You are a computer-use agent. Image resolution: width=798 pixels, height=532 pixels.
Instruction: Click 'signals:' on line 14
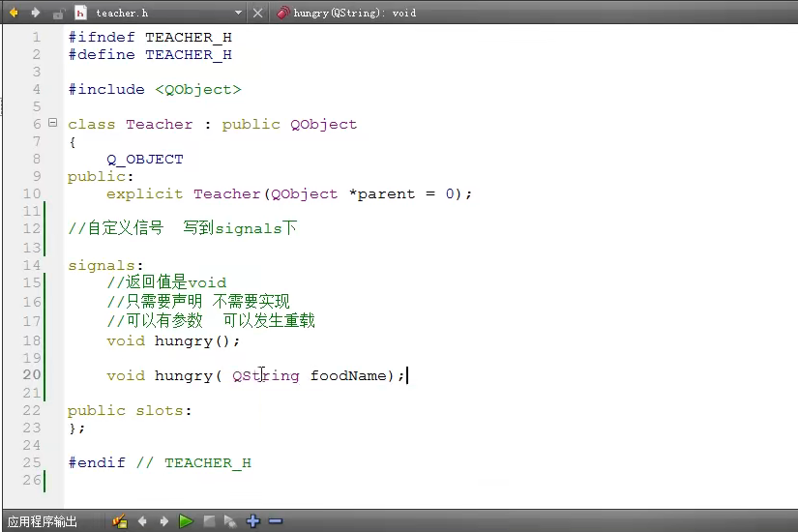105,265
